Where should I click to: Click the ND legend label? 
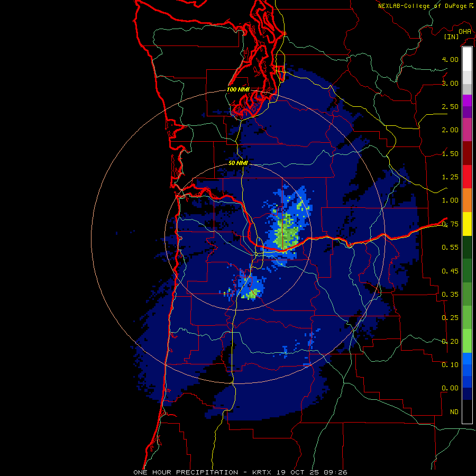point(454,412)
